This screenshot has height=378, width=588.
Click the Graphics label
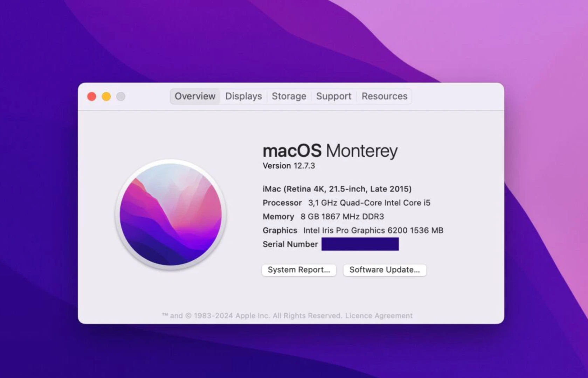tap(280, 230)
